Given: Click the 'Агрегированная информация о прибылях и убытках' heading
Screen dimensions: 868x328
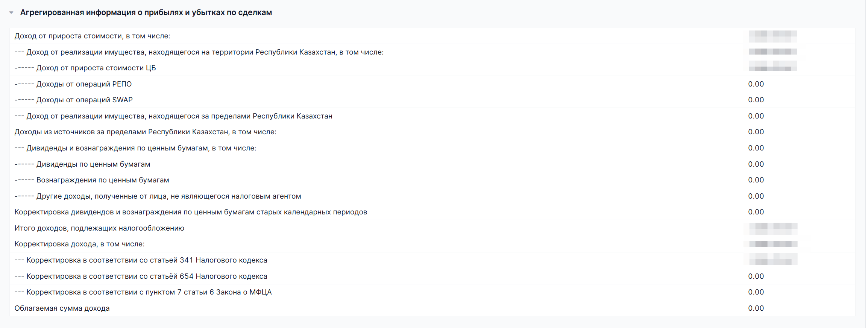Looking at the screenshot, I should click(x=146, y=13).
